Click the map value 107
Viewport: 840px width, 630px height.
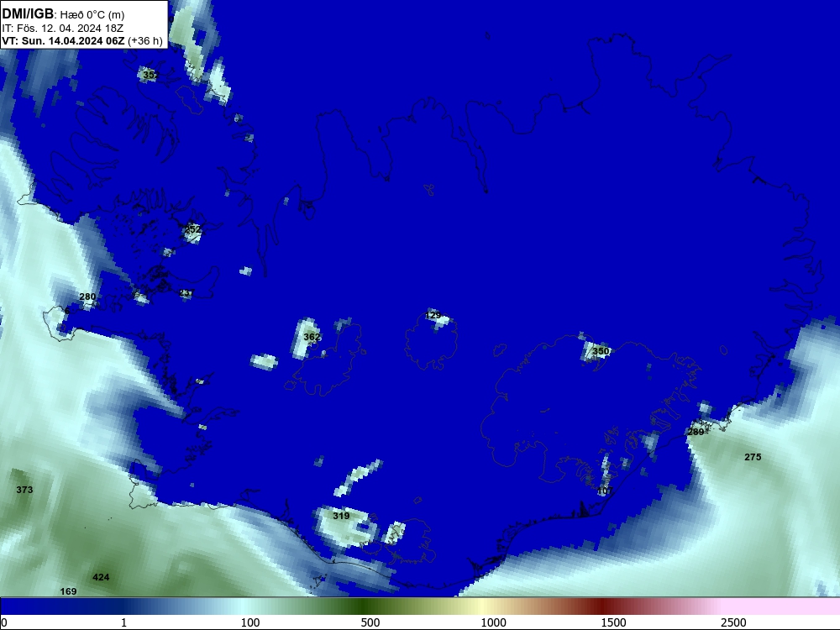(605, 491)
